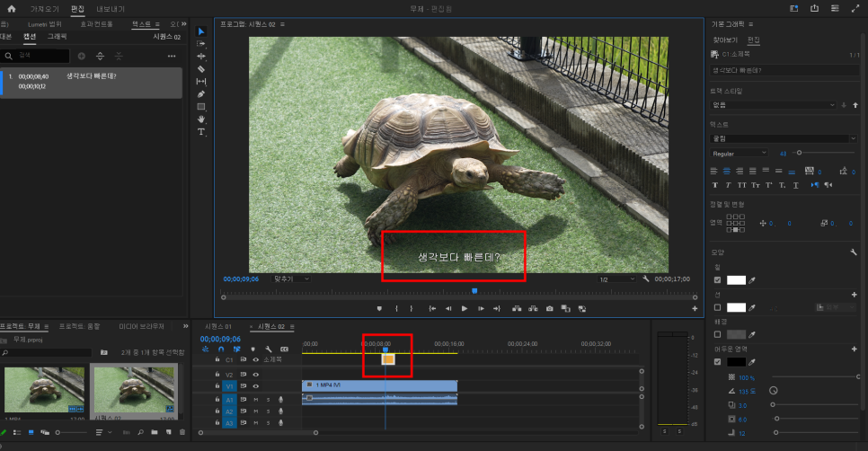This screenshot has height=451, width=868.
Task: Step forward one frame
Action: 481,309
